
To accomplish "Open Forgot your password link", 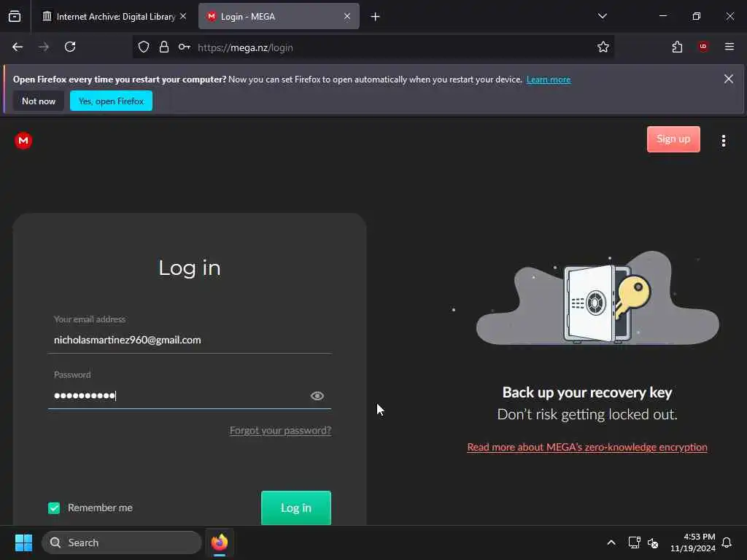I will [280, 430].
